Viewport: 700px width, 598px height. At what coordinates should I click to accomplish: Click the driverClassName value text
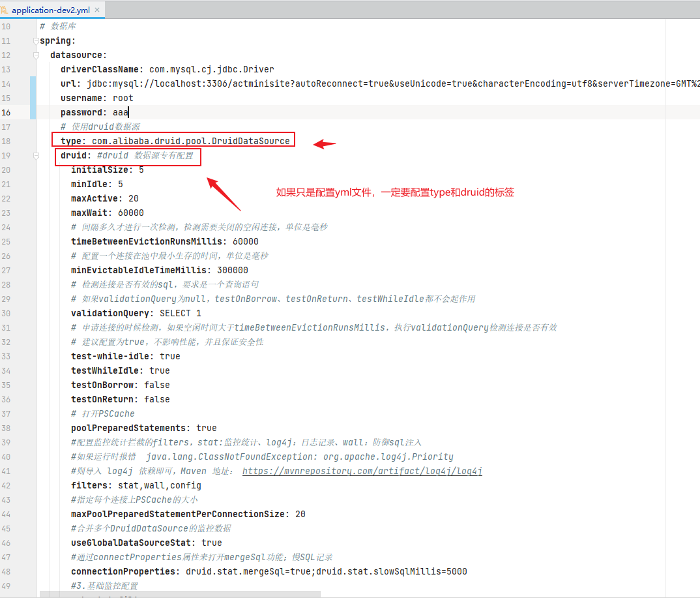211,69
